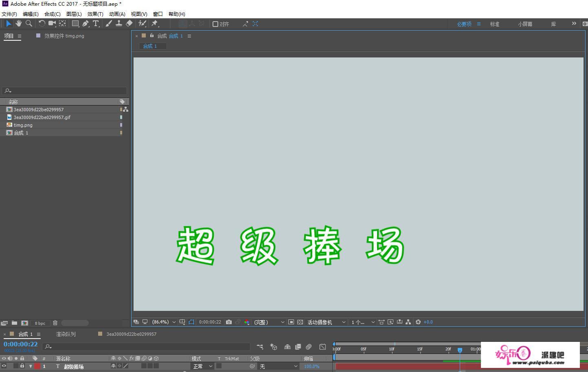This screenshot has width=588, height=372.
Task: Select the Rectangle shape tool
Action: tap(75, 24)
